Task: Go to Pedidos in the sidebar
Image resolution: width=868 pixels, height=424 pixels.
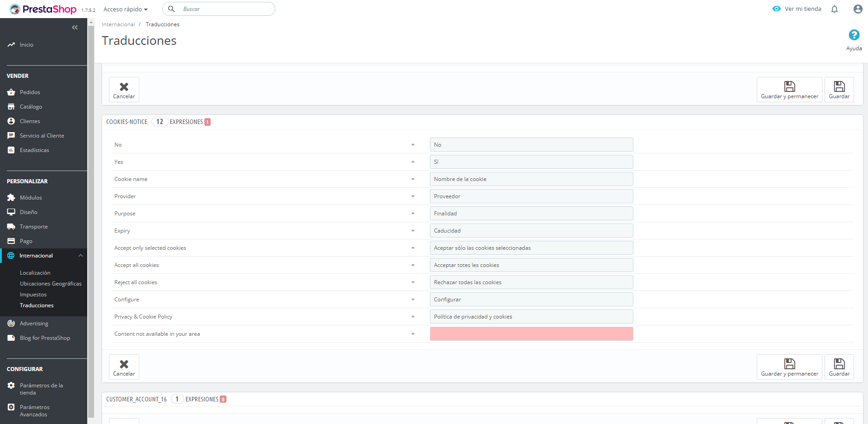Action: 30,92
